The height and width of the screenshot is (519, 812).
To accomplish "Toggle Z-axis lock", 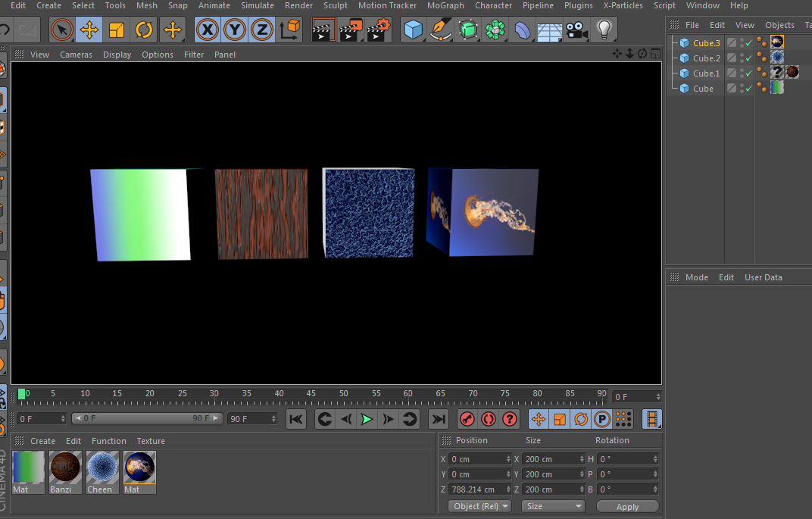I will click(261, 30).
